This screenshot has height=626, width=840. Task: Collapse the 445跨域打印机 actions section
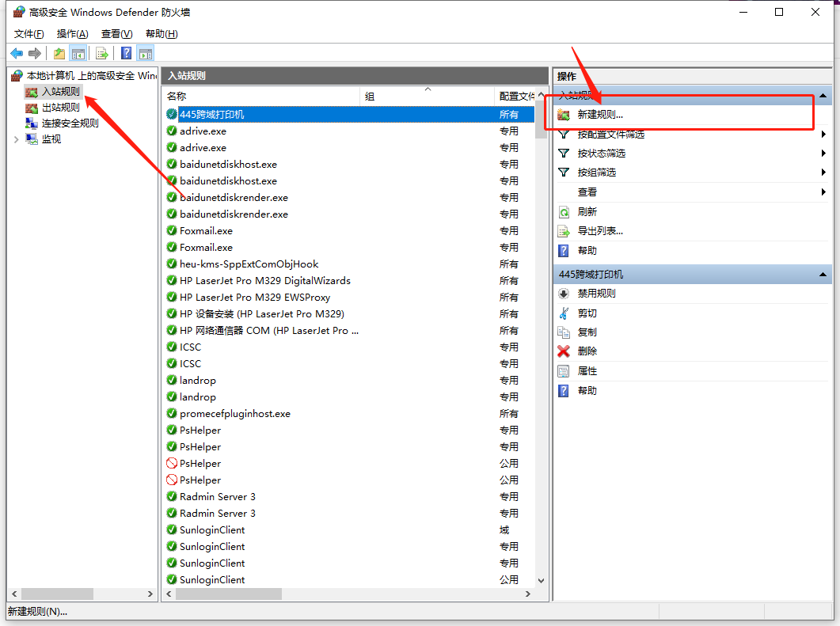pyautogui.click(x=823, y=275)
